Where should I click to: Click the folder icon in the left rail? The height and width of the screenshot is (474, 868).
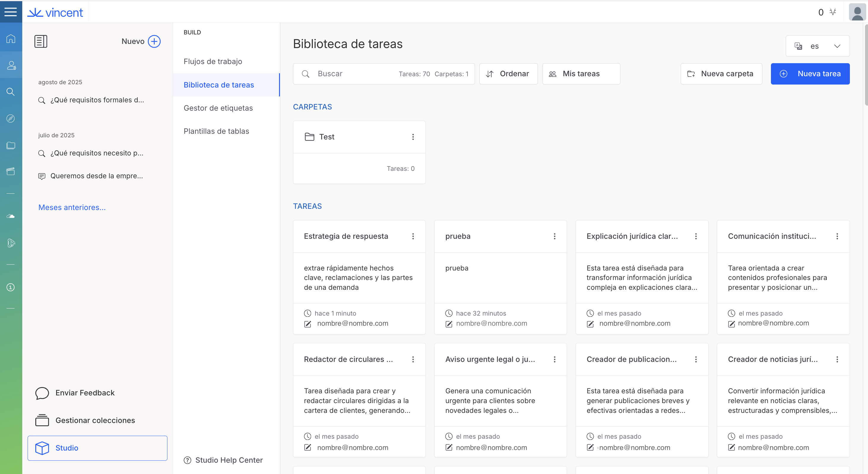[11, 145]
